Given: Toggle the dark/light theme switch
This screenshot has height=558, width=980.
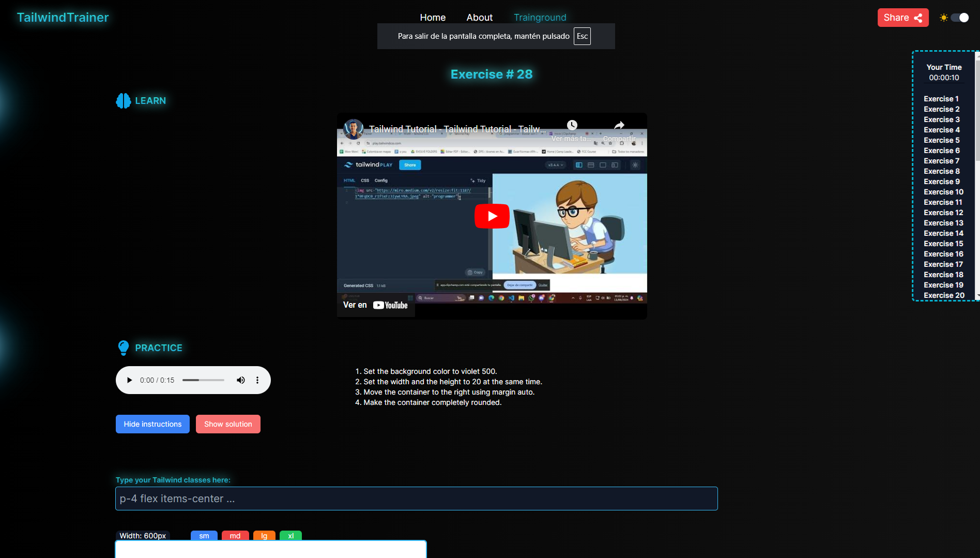Looking at the screenshot, I should [959, 18].
